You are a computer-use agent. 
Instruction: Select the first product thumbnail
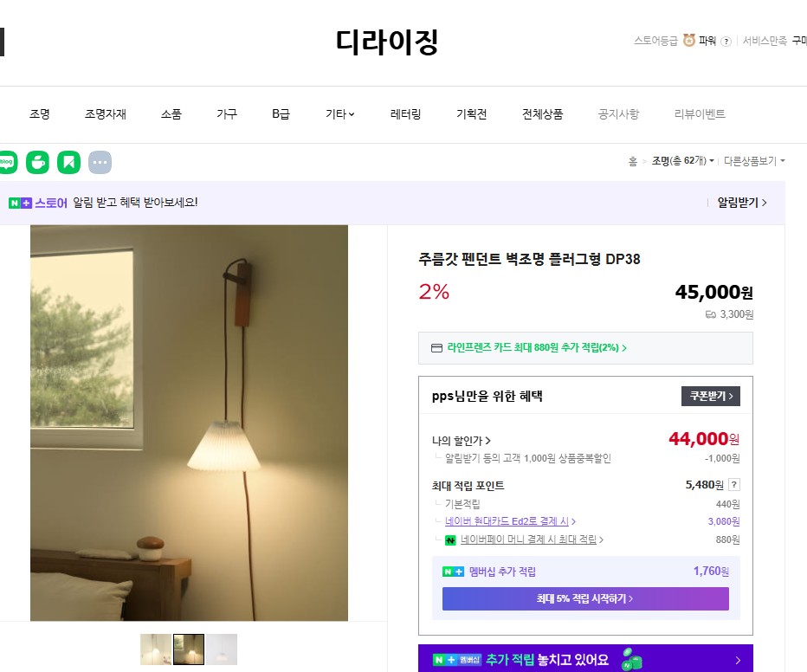(156, 649)
